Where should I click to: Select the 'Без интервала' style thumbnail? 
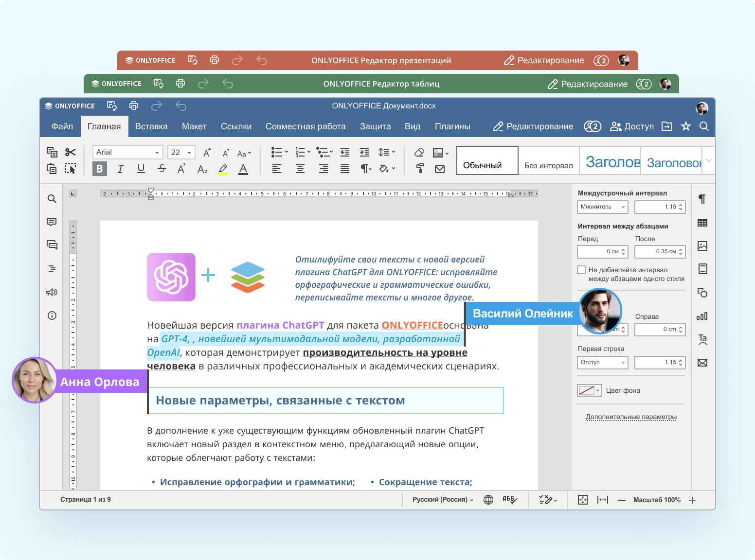[548, 161]
